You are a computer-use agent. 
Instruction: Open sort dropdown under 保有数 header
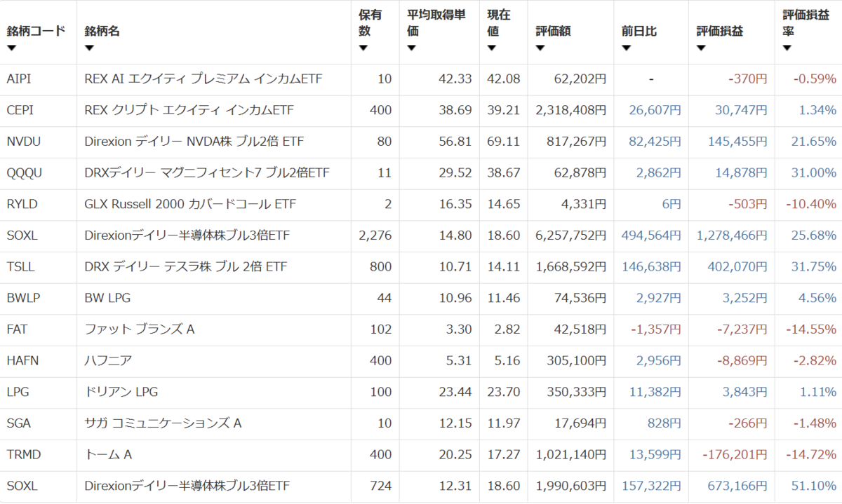[x=363, y=48]
